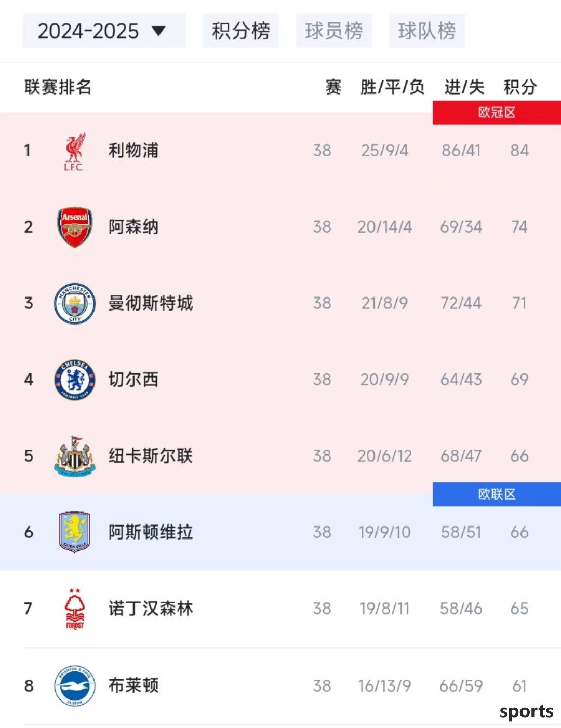Switch to the 球员榜 tab

[334, 31]
